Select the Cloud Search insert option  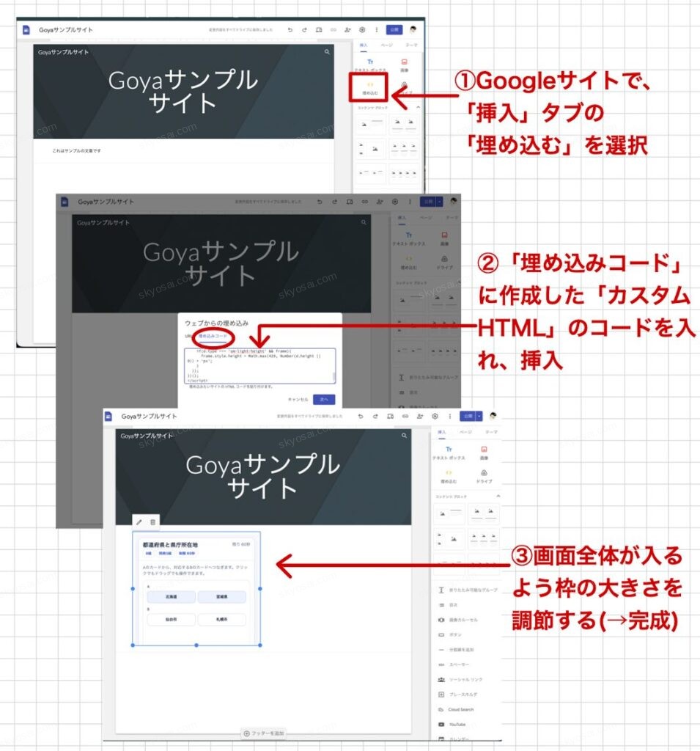click(460, 709)
